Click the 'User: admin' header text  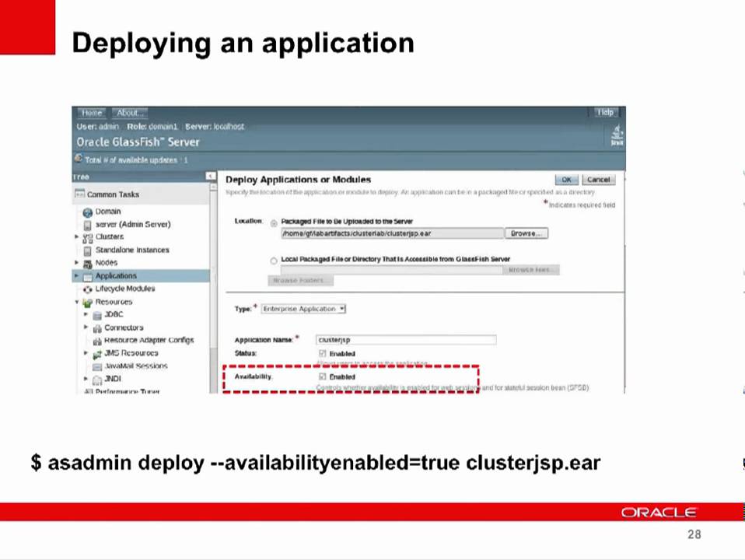98,127
